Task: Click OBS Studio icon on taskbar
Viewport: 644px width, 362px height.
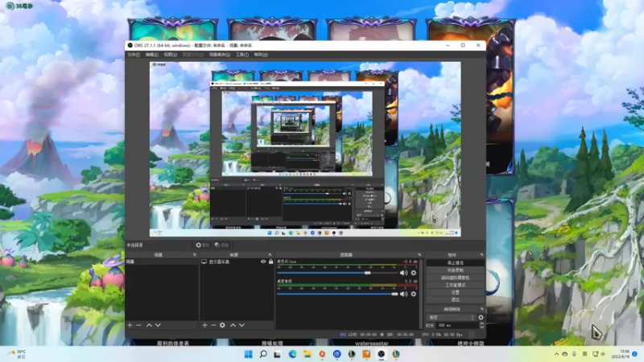Action: pyautogui.click(x=382, y=354)
